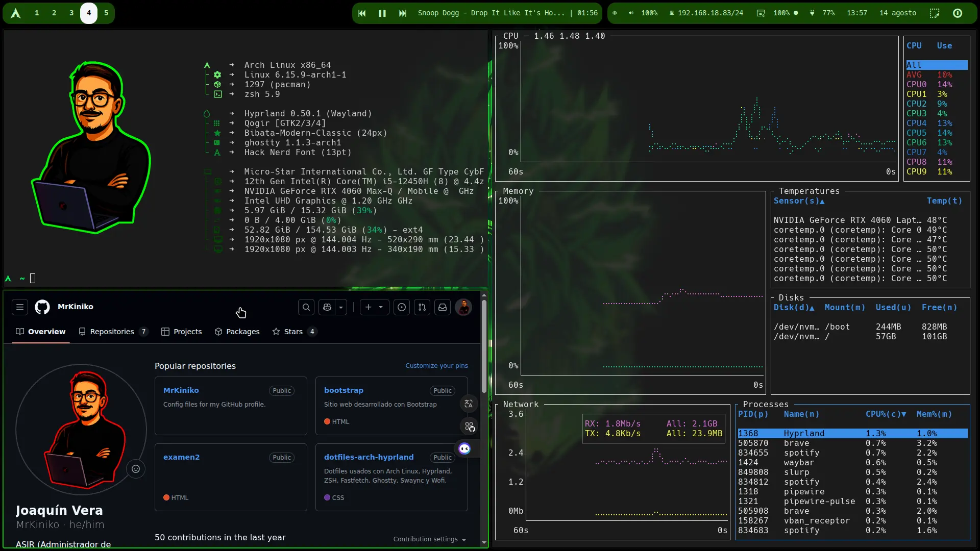Skip to the next track
Screen dimensions: 980x551
click(402, 13)
